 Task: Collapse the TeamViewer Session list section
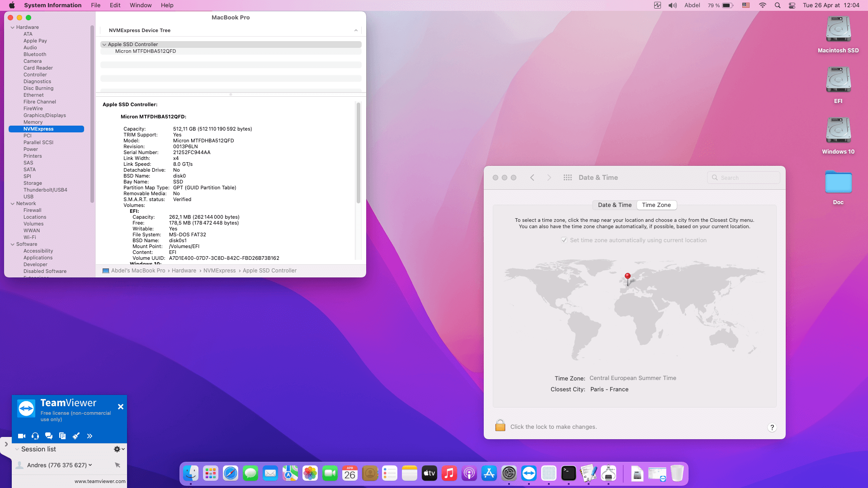17,449
